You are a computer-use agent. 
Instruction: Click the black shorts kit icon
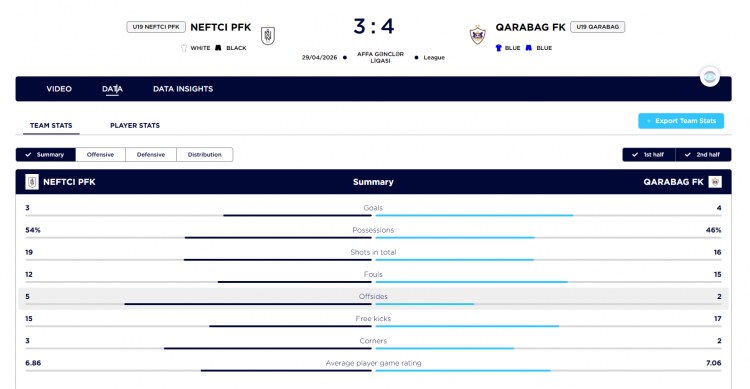pos(218,48)
